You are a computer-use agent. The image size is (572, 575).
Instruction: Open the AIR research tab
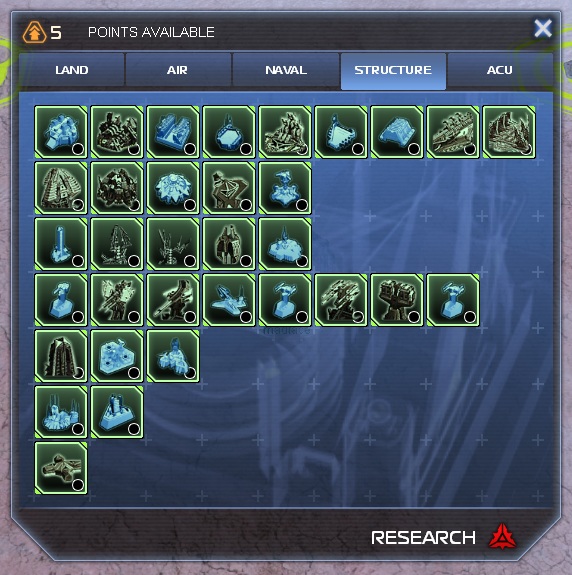pos(178,70)
